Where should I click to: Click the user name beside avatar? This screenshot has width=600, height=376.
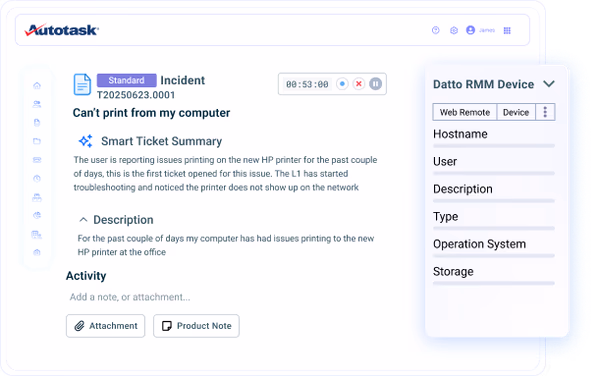point(487,30)
